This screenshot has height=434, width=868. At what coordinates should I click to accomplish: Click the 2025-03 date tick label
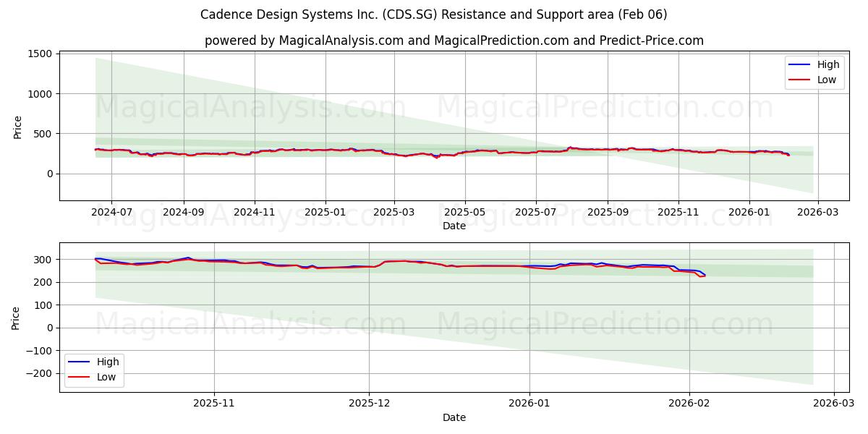coord(393,213)
